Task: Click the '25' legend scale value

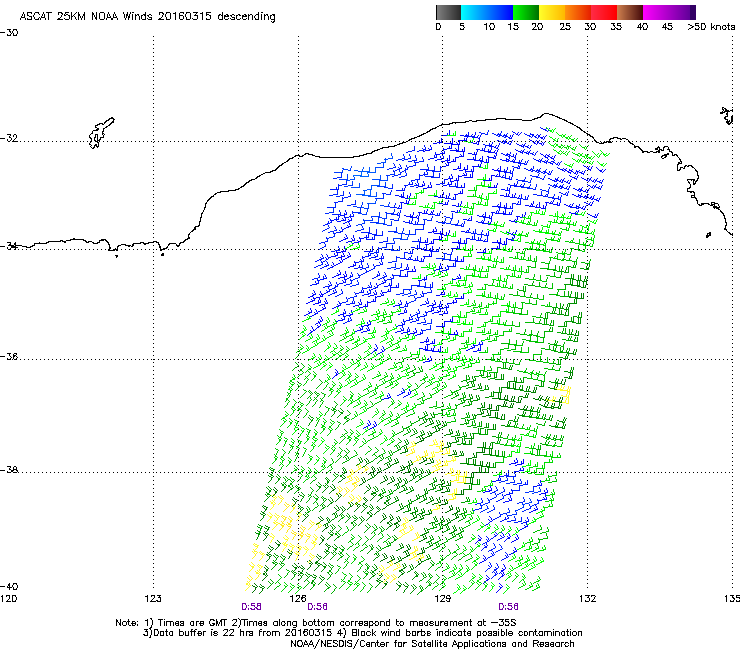Action: (565, 27)
